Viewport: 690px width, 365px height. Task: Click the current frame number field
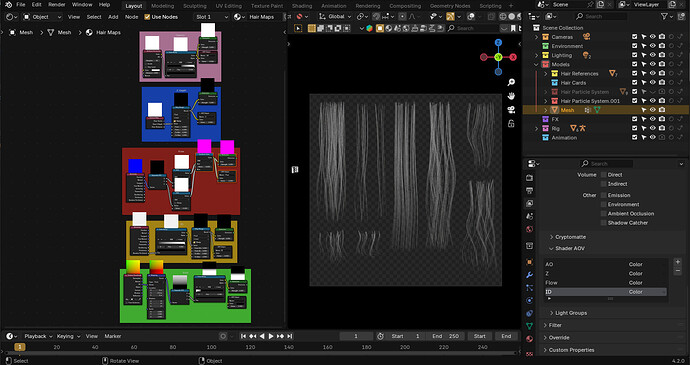[x=356, y=336]
